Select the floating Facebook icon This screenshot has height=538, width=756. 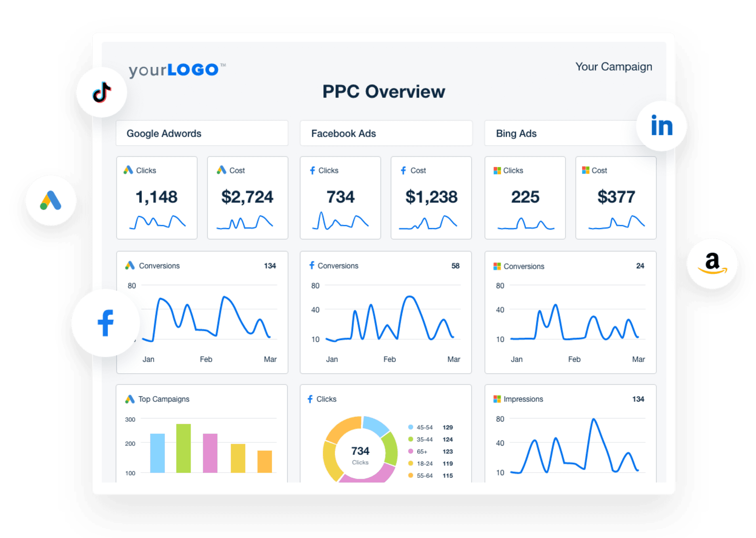click(x=106, y=322)
